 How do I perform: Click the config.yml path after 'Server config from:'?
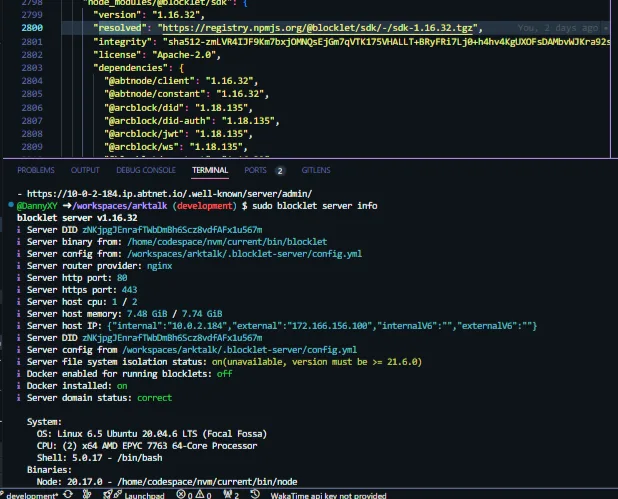click(x=244, y=254)
